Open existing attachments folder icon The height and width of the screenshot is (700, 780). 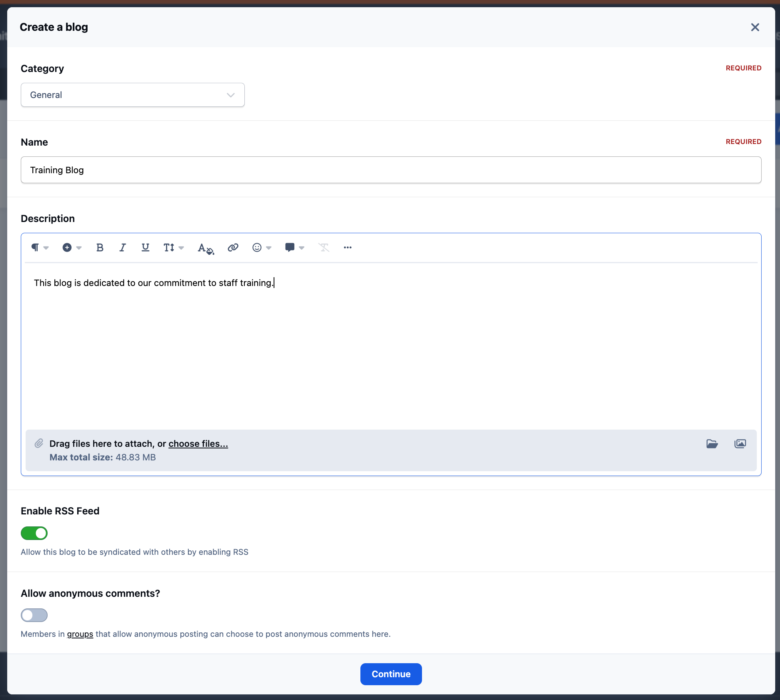click(712, 444)
